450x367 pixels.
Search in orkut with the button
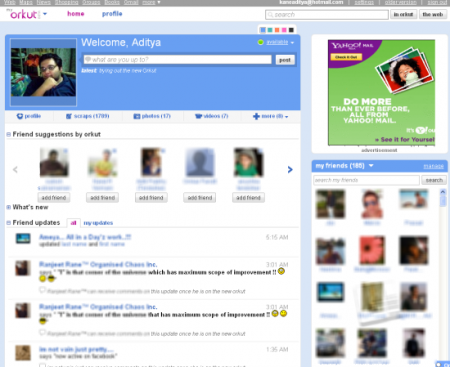coord(403,15)
